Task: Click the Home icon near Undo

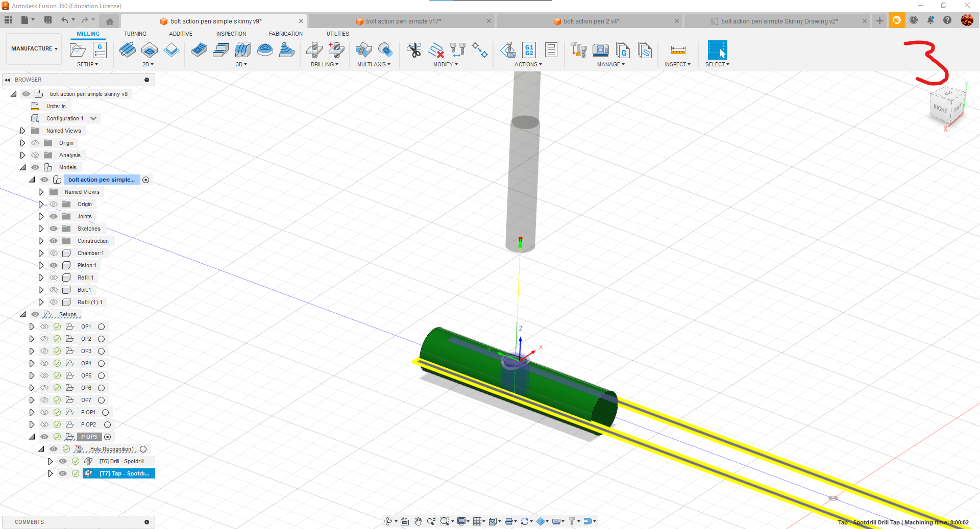Action: coord(109,20)
